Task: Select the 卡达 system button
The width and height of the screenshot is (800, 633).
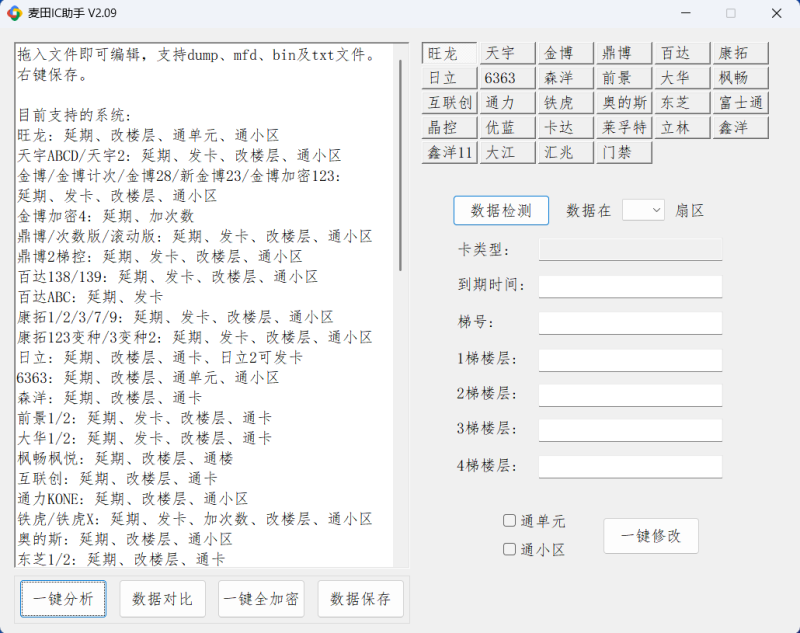Action: click(x=565, y=128)
